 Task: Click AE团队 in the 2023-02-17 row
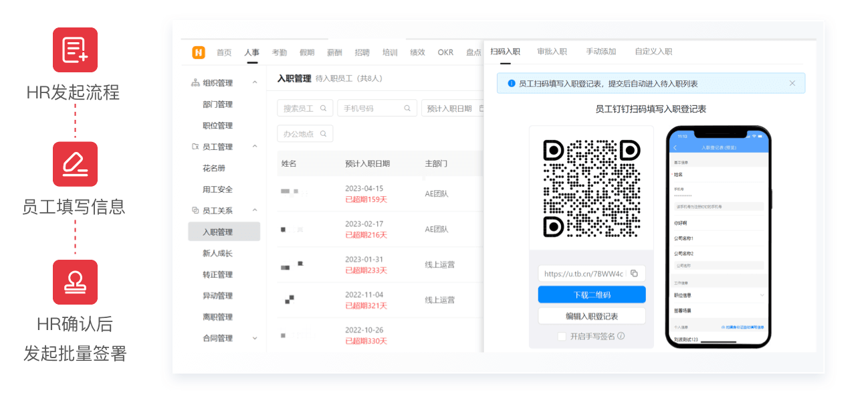[436, 229]
